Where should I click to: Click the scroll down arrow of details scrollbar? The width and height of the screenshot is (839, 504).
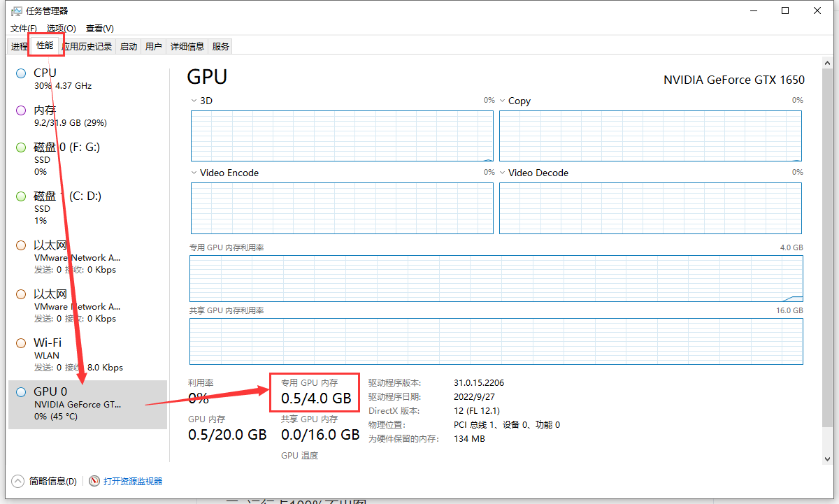[x=827, y=459]
